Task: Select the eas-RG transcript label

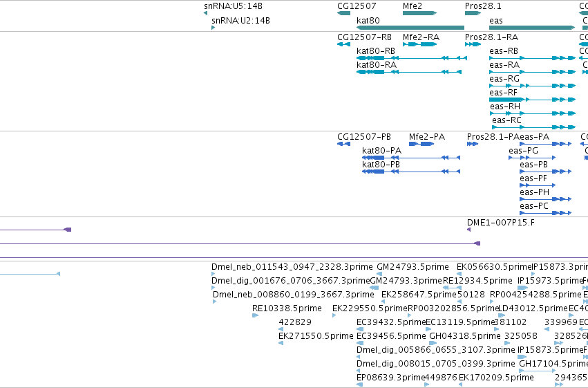Action: click(x=504, y=78)
